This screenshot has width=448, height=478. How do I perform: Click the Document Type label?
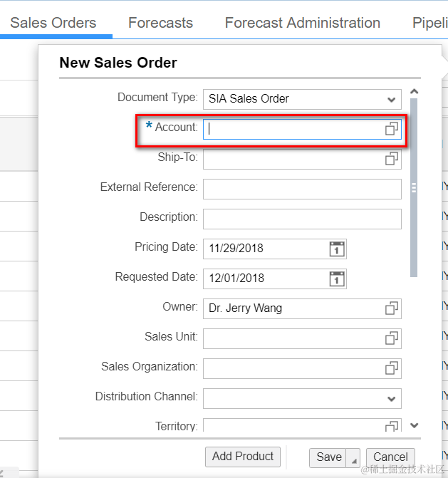pos(157,98)
